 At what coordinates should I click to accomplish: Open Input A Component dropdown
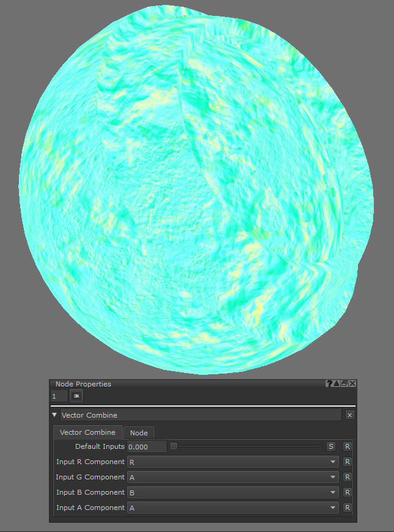(233, 508)
